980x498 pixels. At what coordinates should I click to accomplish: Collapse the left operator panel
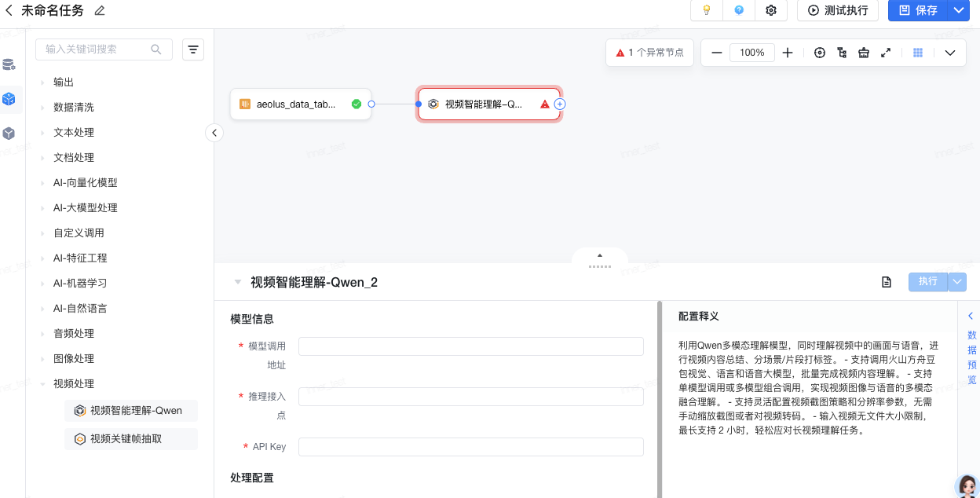(214, 133)
